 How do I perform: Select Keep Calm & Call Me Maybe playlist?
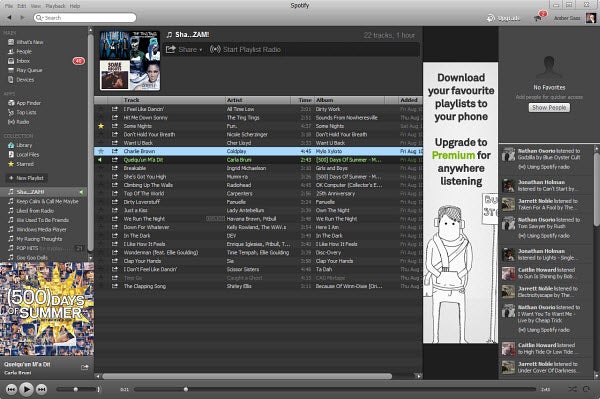pos(43,201)
